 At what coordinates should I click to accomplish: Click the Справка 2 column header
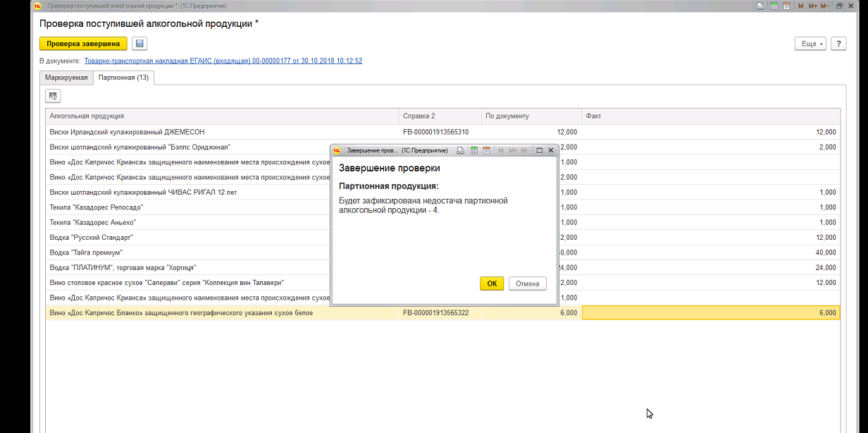(440, 116)
